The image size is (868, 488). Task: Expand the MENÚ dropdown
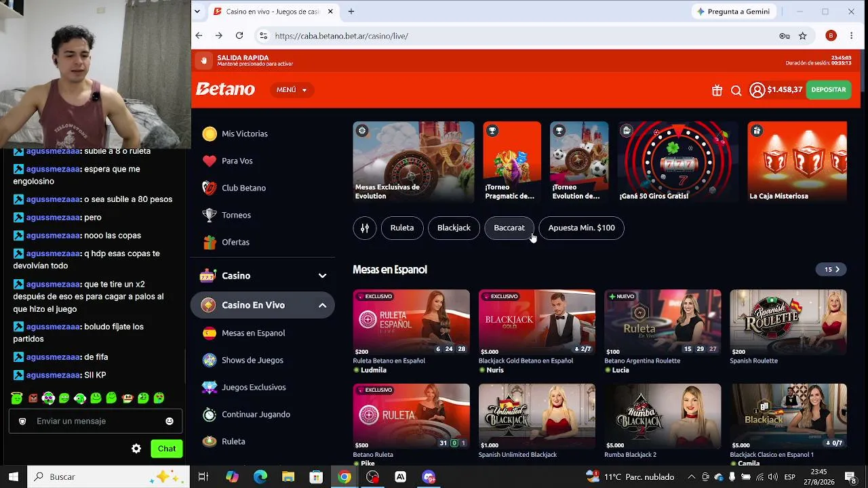(292, 89)
